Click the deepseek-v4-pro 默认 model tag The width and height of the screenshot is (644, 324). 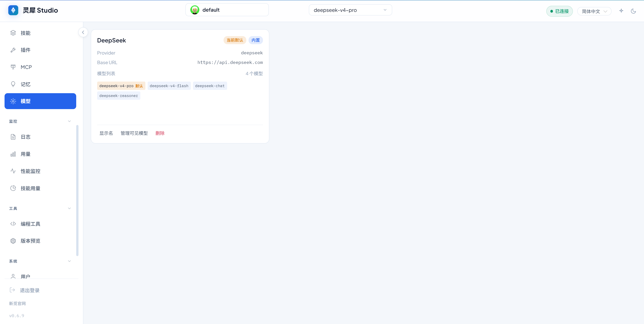pyautogui.click(x=121, y=86)
